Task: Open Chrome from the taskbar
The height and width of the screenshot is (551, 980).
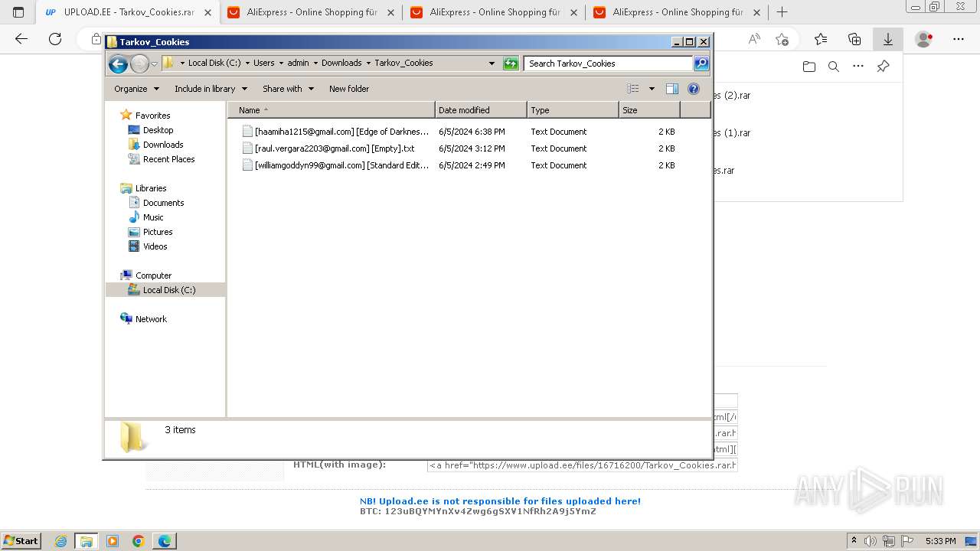Action: pyautogui.click(x=139, y=541)
